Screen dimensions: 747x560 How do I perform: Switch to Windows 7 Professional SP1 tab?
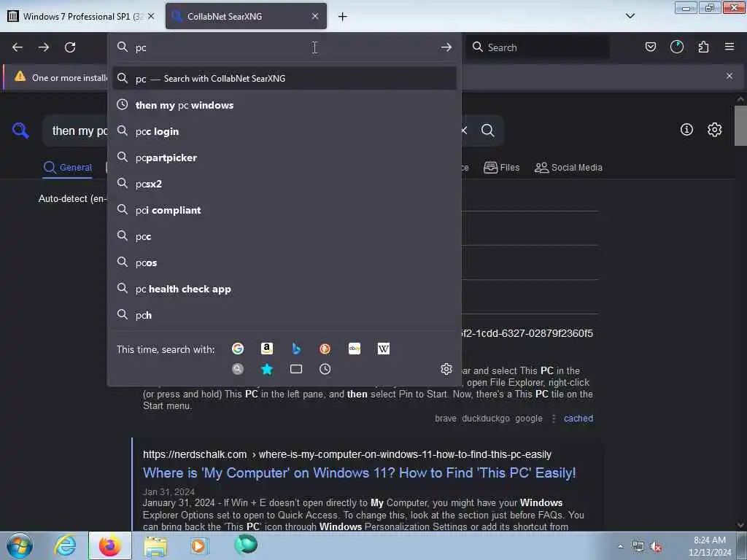pyautogui.click(x=81, y=16)
